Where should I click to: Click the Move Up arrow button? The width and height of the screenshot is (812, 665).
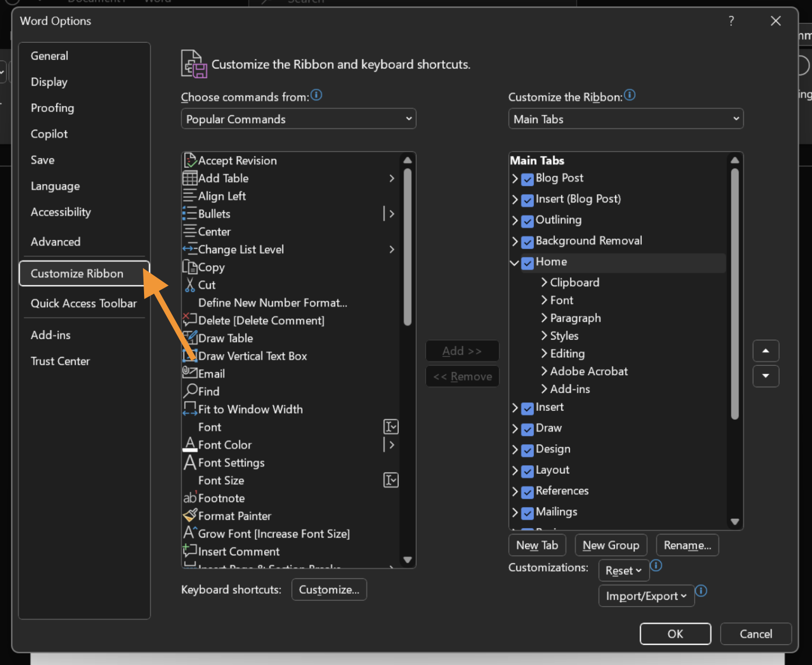click(765, 351)
